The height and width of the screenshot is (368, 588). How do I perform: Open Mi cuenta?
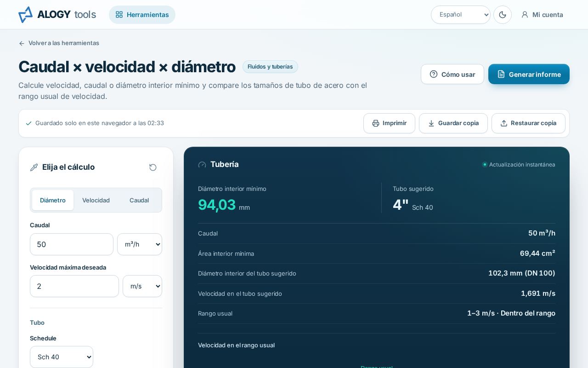click(542, 15)
